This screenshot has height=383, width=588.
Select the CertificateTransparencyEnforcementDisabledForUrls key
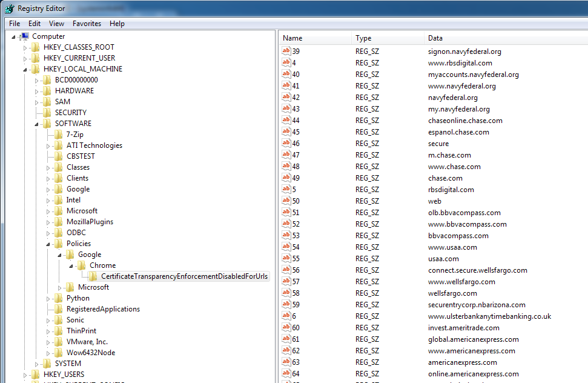tap(184, 276)
